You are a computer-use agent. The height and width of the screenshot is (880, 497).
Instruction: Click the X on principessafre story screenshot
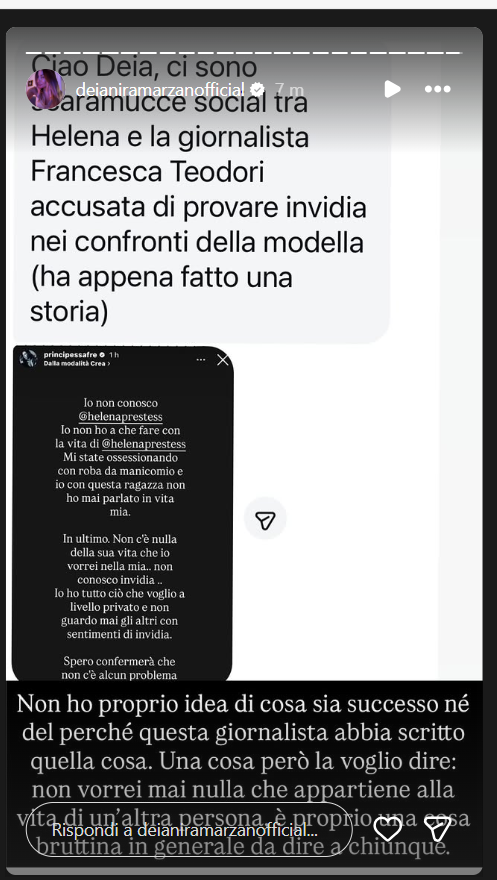[x=223, y=360]
